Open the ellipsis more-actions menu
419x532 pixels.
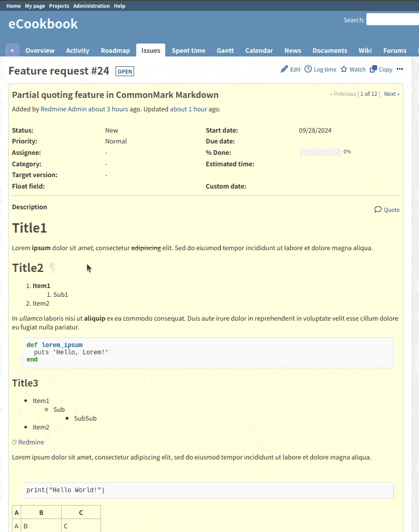point(400,69)
